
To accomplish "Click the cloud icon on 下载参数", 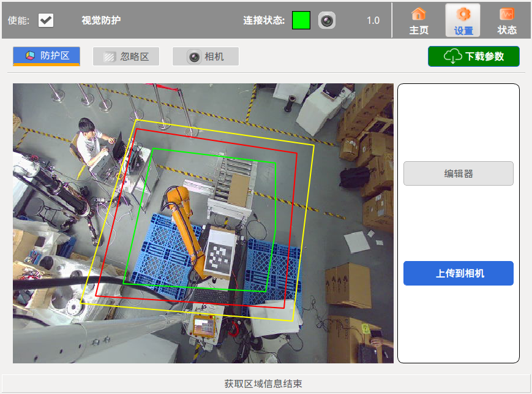I will [x=452, y=56].
